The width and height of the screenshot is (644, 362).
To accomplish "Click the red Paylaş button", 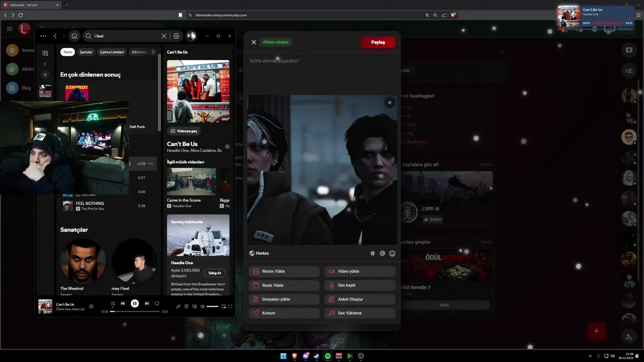I will click(x=378, y=42).
